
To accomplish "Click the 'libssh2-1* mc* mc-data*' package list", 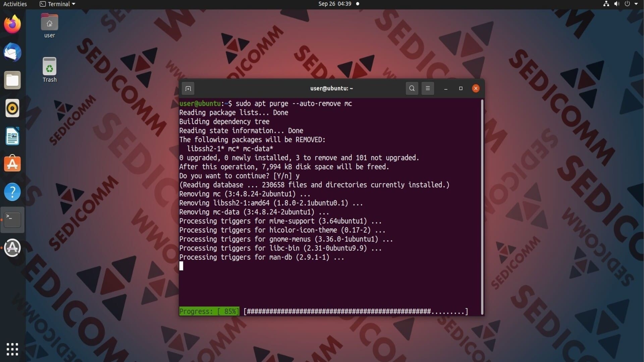I will coord(230,149).
